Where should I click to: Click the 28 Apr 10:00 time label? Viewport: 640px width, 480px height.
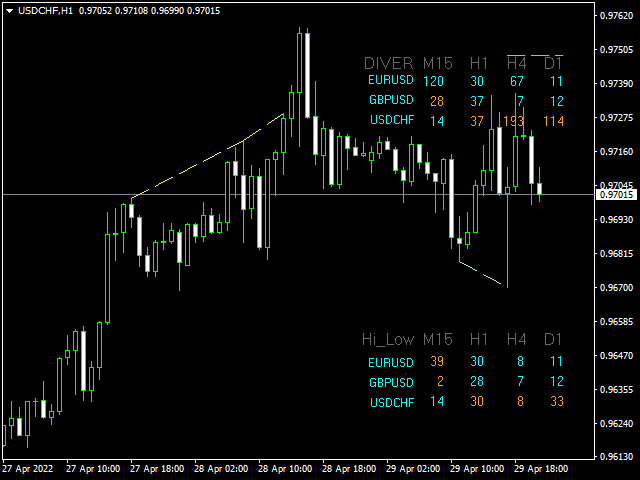tap(285, 469)
